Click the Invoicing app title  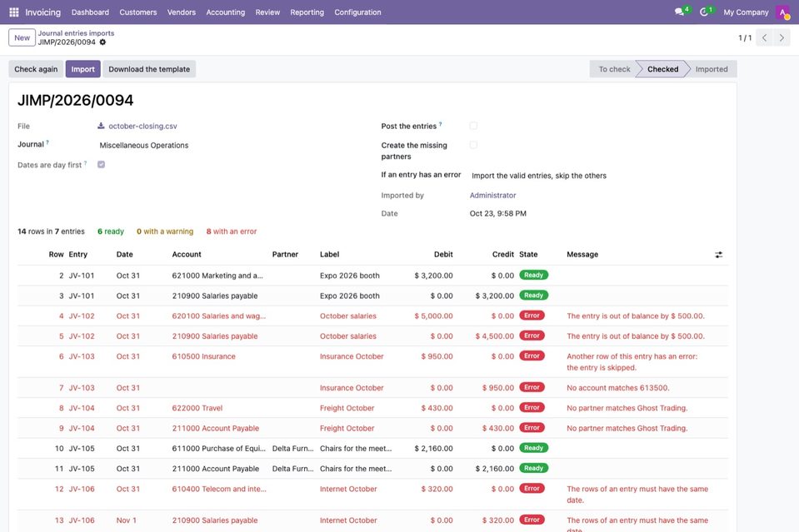point(42,12)
